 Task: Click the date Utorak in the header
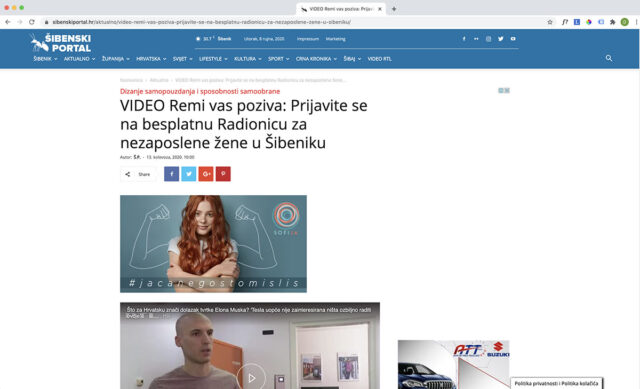point(264,39)
